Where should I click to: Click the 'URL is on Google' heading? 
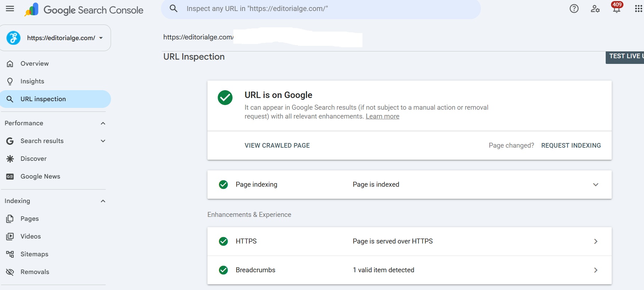point(278,95)
